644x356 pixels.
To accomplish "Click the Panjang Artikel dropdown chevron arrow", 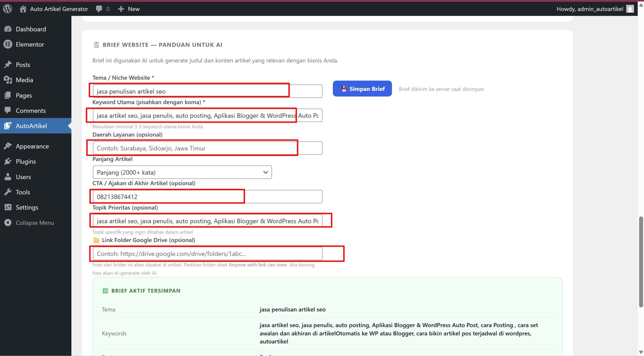I will [265, 172].
